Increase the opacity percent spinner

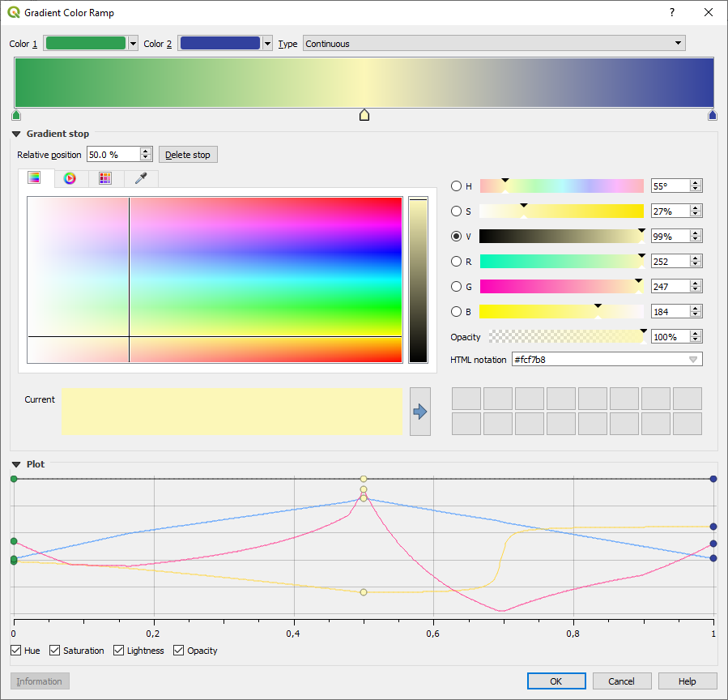(x=695, y=333)
